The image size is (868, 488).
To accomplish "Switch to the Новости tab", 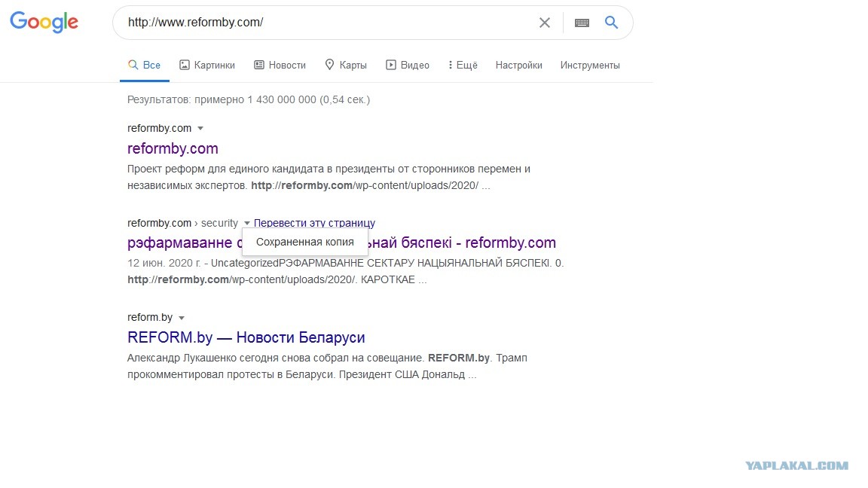I will 280,66.
